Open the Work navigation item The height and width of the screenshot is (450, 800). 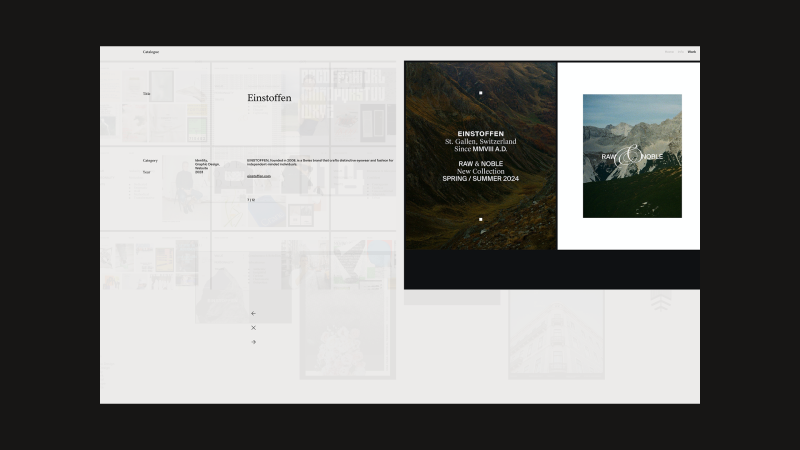point(691,52)
